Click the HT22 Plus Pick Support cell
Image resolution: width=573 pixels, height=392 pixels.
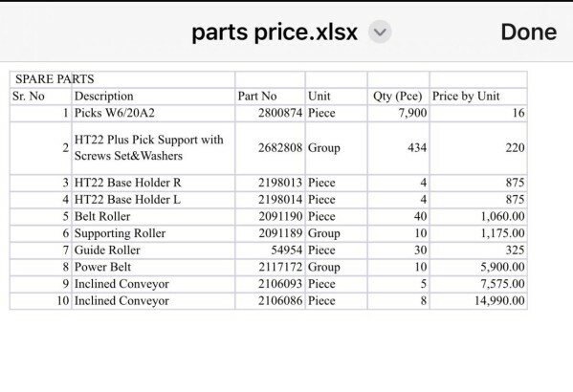point(153,148)
